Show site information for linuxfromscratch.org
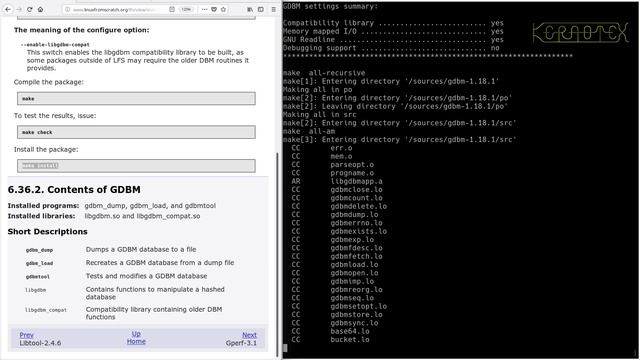The height and width of the screenshot is (360, 640). tap(68, 9)
